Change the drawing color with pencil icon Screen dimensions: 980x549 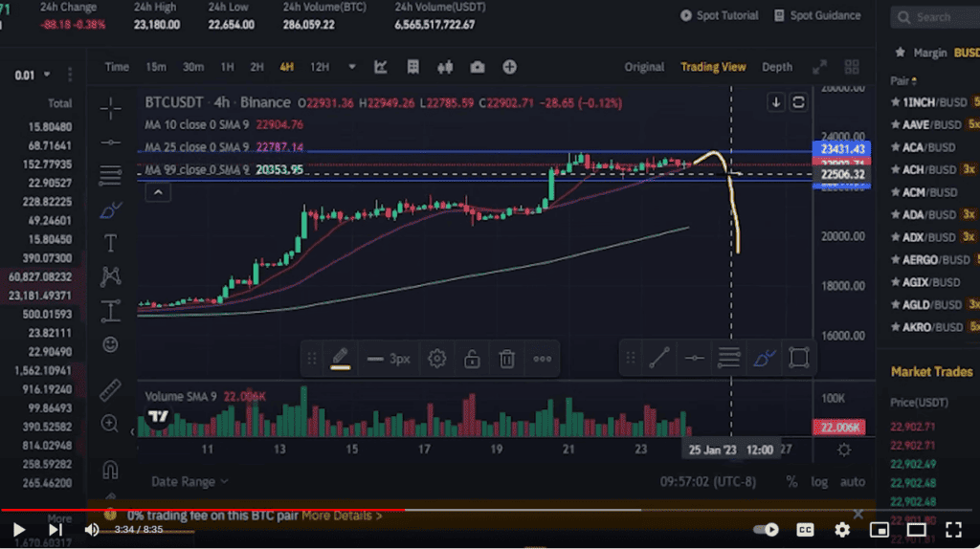[340, 359]
